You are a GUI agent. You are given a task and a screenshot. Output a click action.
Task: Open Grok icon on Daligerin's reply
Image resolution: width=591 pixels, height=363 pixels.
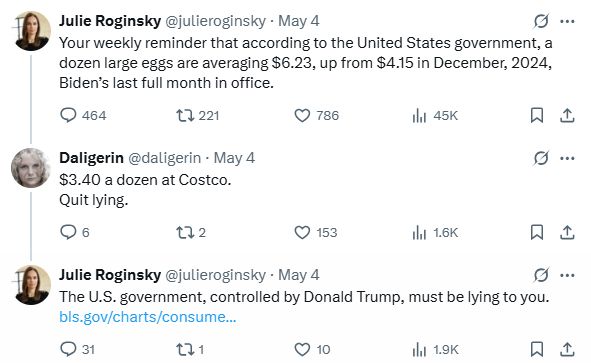click(x=541, y=158)
